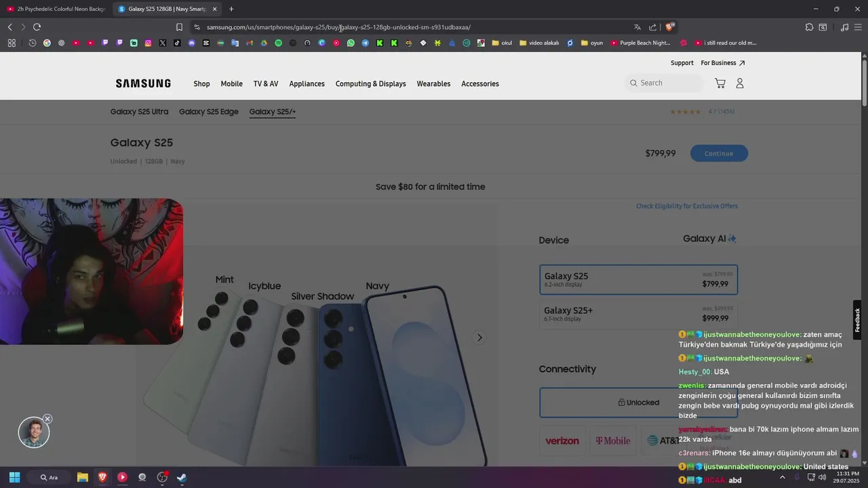Open the Purple Beach Night bookmark

tap(641, 43)
